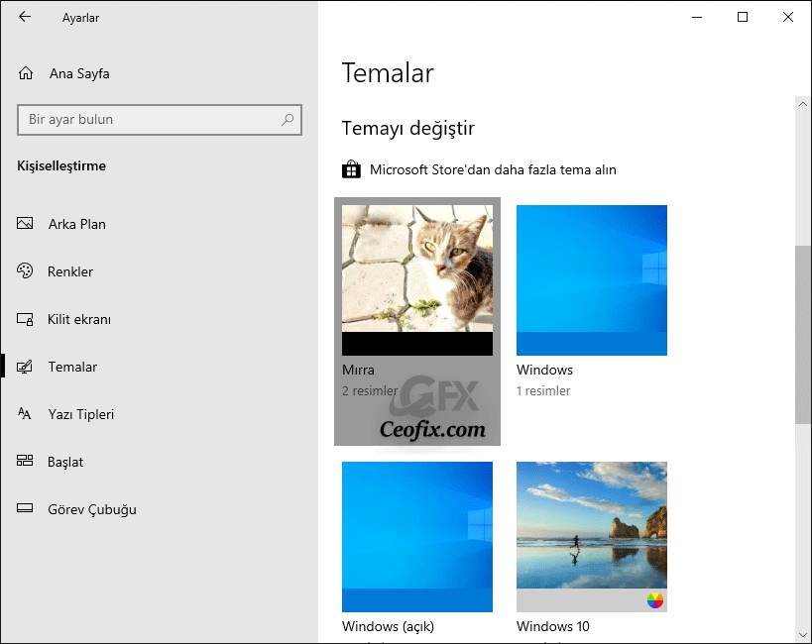This screenshot has height=644, width=812.
Task: Click the search magnifier icon
Action: (288, 120)
